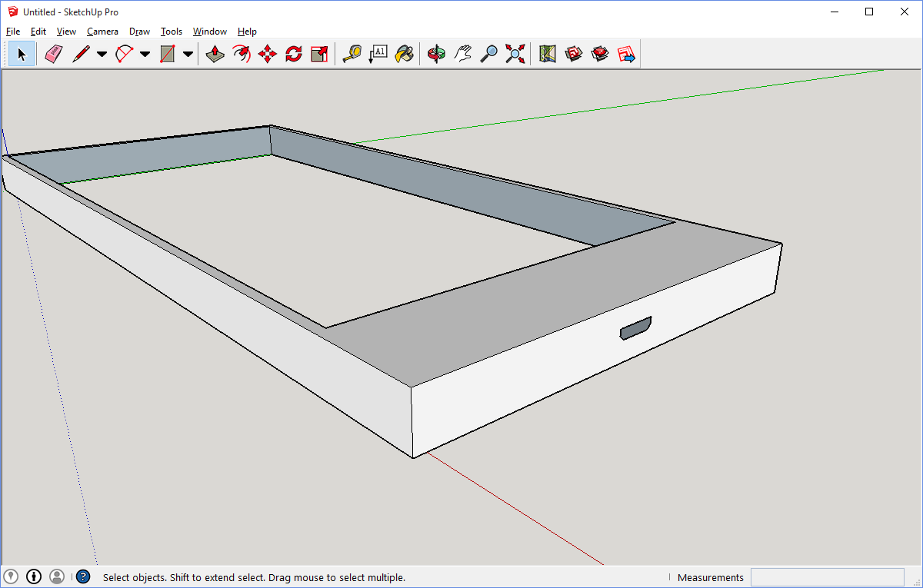Activate the Rotate tool
923x588 pixels.
tap(294, 54)
